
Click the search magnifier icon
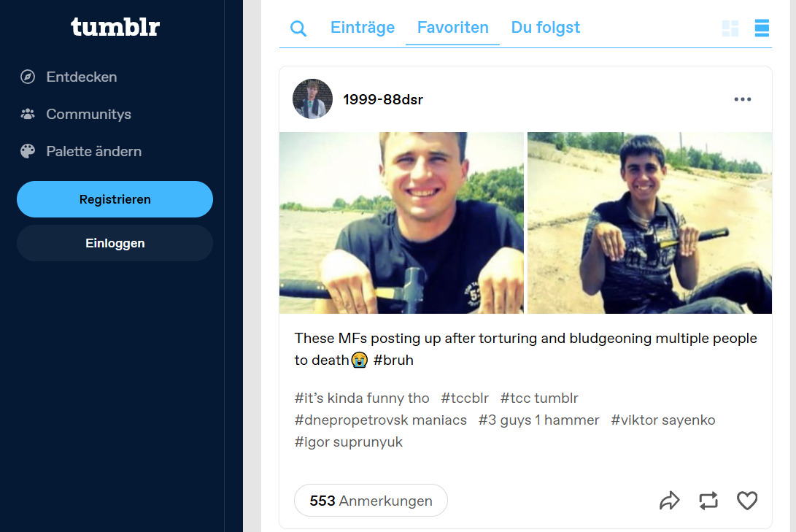click(x=298, y=28)
